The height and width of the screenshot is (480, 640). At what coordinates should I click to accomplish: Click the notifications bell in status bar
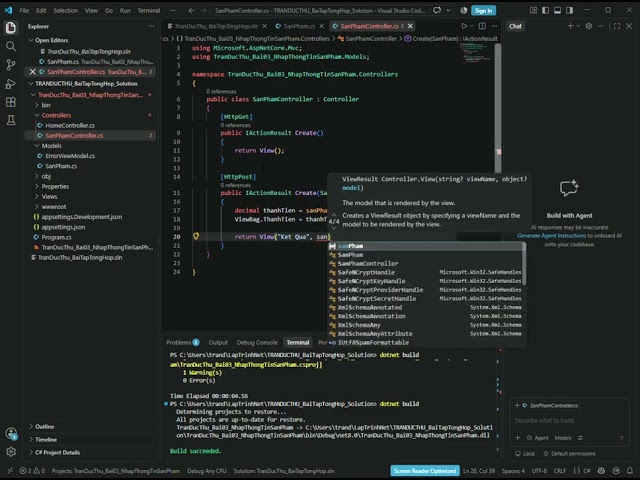tap(629, 471)
